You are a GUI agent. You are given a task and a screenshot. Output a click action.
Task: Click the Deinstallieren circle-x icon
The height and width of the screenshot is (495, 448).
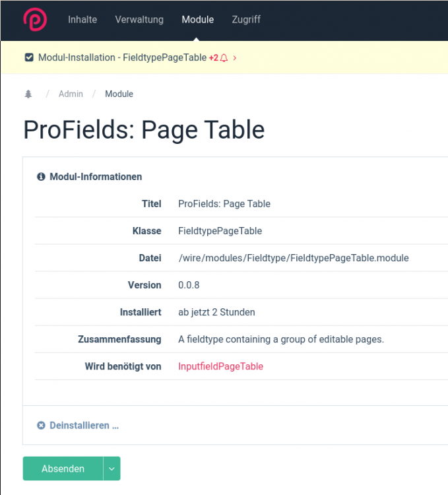click(41, 425)
